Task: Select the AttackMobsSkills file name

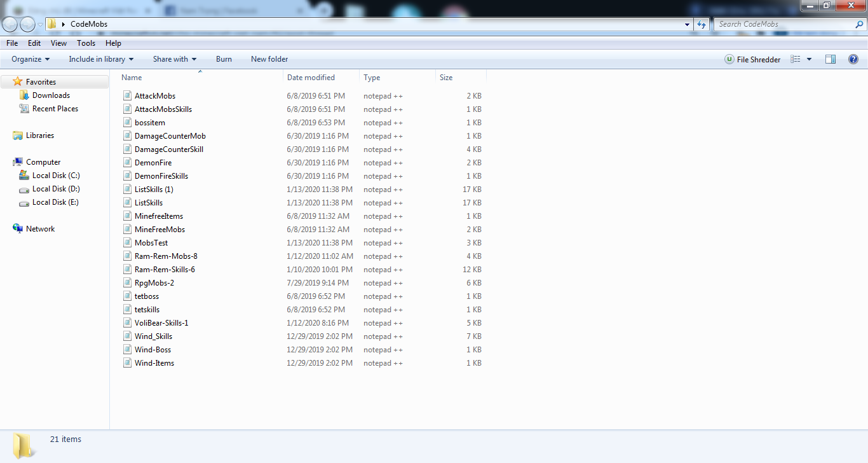Action: point(163,109)
